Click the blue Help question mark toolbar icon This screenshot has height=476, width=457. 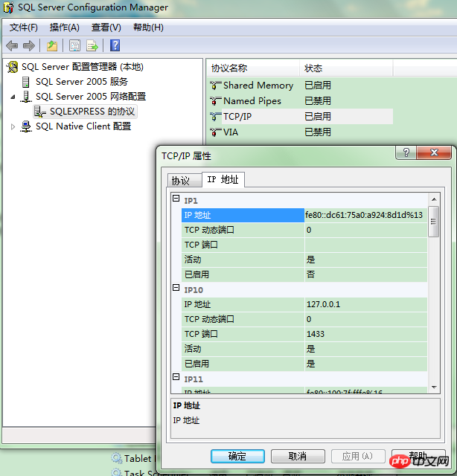click(x=115, y=45)
